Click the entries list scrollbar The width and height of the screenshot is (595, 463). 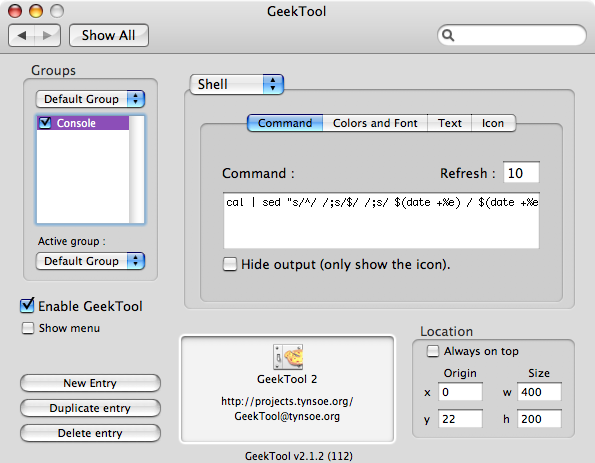pos(137,170)
